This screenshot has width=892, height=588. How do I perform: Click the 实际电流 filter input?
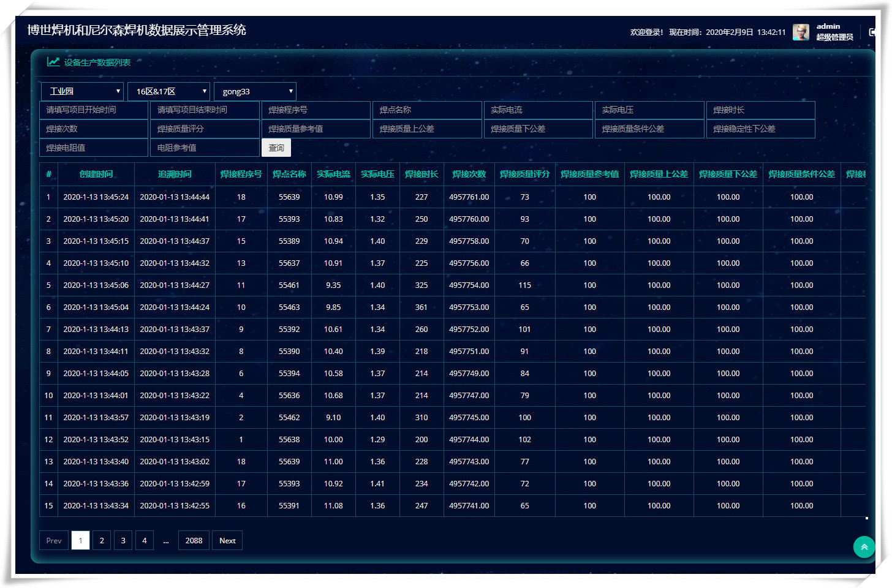[538, 110]
